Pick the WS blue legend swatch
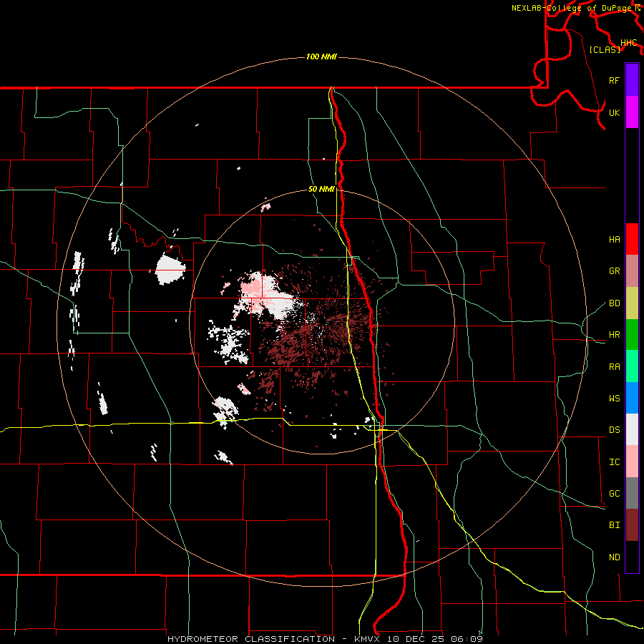Viewport: 644px width, 644px height. click(632, 398)
